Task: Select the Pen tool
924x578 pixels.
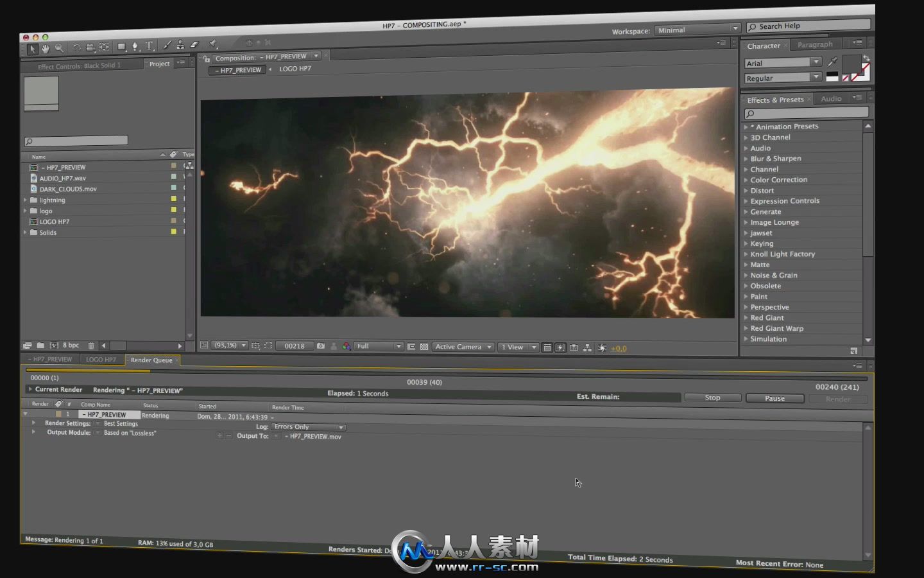Action: (x=135, y=46)
